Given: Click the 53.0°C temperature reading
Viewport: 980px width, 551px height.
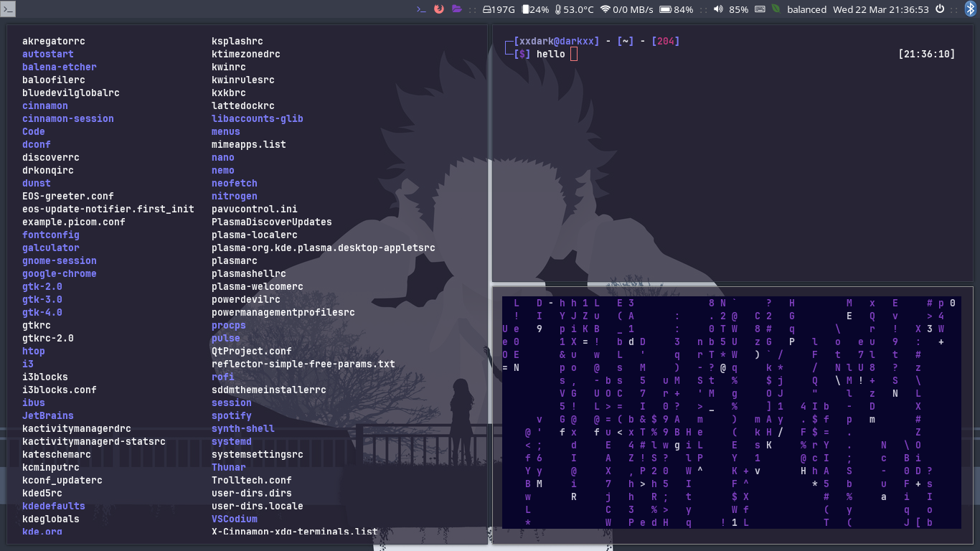Looking at the screenshot, I should tap(579, 9).
